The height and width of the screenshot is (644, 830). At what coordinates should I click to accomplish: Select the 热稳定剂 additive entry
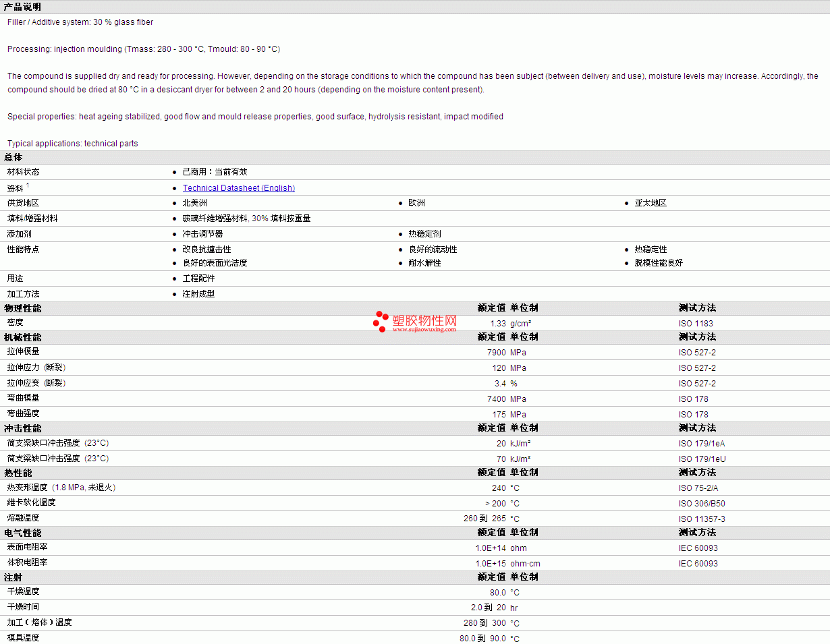pos(425,234)
